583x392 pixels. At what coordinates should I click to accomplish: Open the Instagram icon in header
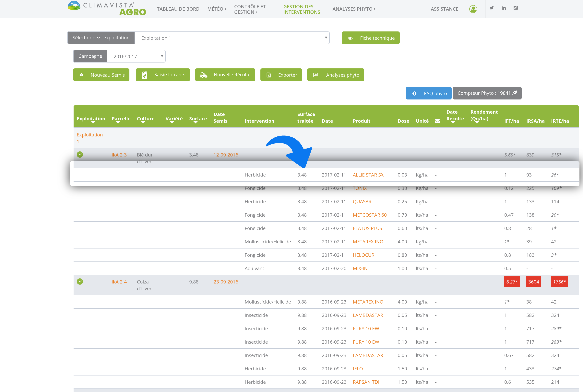pos(516,8)
